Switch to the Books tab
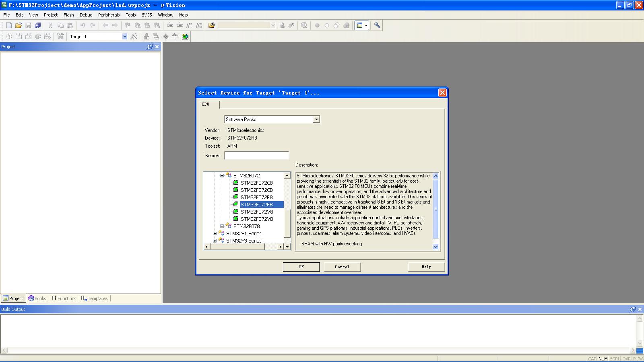The height and width of the screenshot is (362, 644). coord(37,298)
